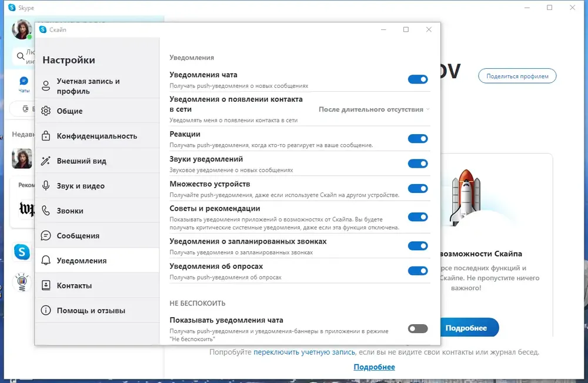Click the Notifications bell icon
The width and height of the screenshot is (588, 383).
46,261
